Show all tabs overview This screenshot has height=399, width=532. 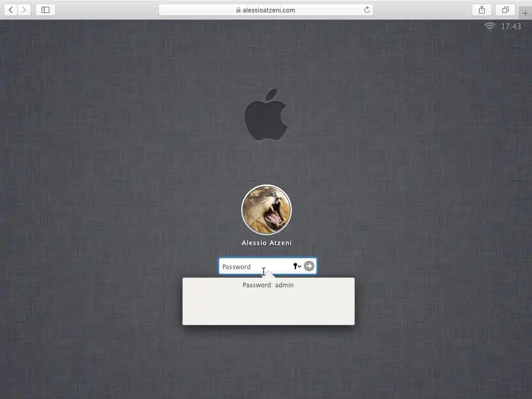[505, 10]
